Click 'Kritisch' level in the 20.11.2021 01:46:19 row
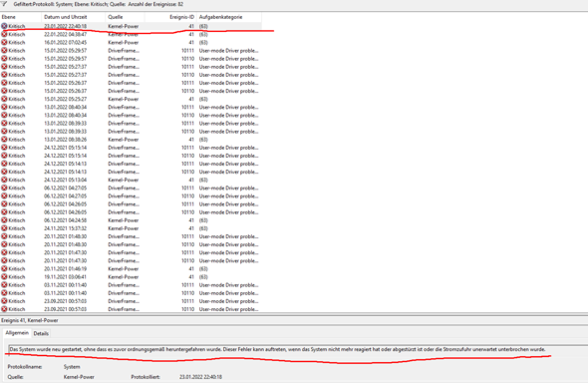 click(x=17, y=269)
